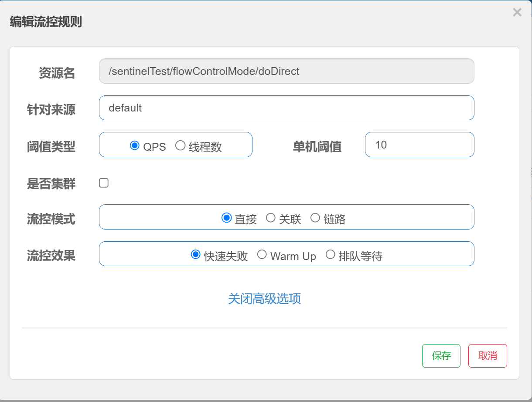Click the Warm Up label text
The height and width of the screenshot is (402, 532).
(x=293, y=256)
